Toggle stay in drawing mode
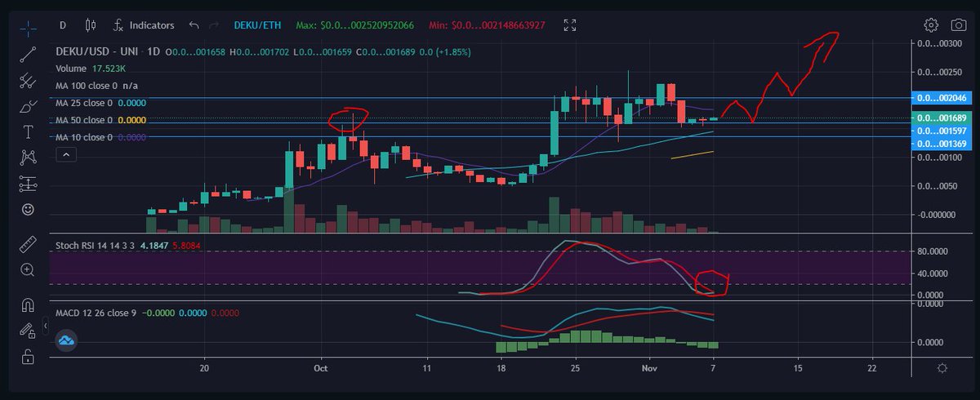980x400 pixels. 28,330
